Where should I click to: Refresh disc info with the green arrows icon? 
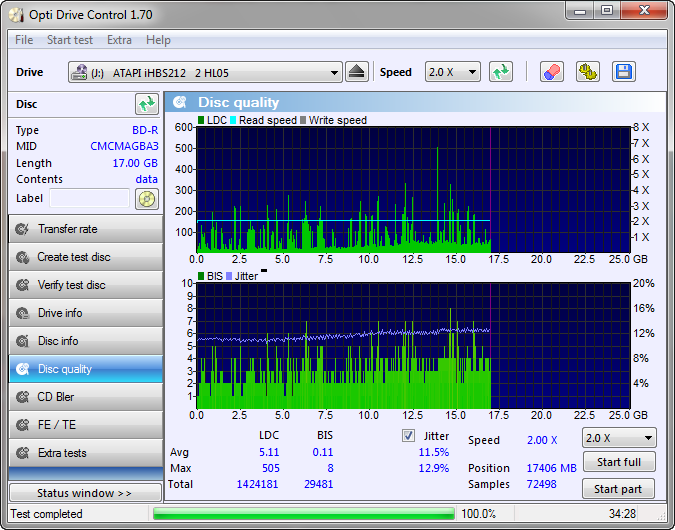[x=147, y=104]
